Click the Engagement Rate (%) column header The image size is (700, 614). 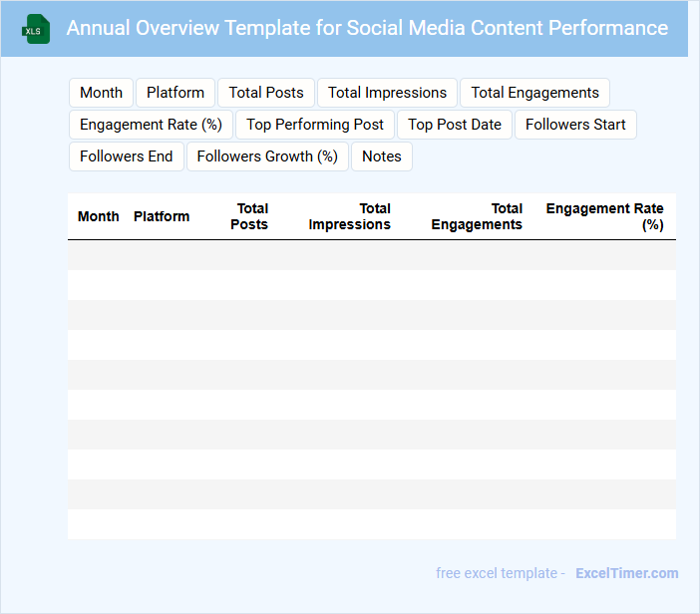[x=605, y=216]
